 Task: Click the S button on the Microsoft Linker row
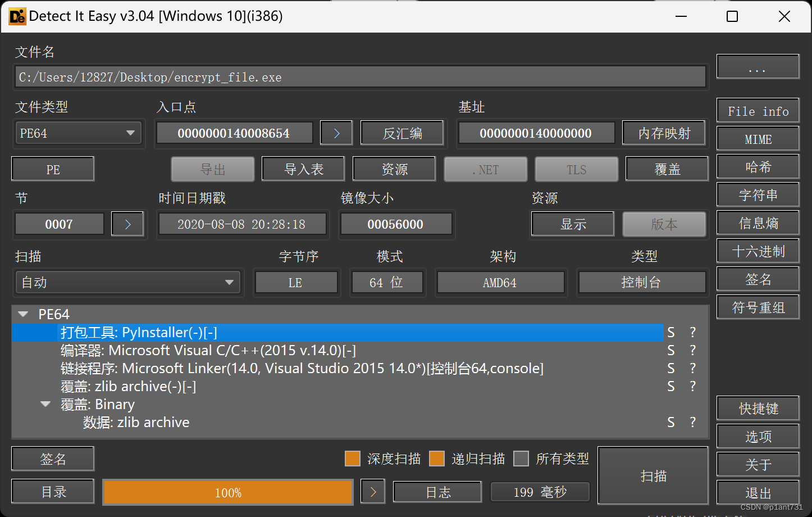(670, 369)
